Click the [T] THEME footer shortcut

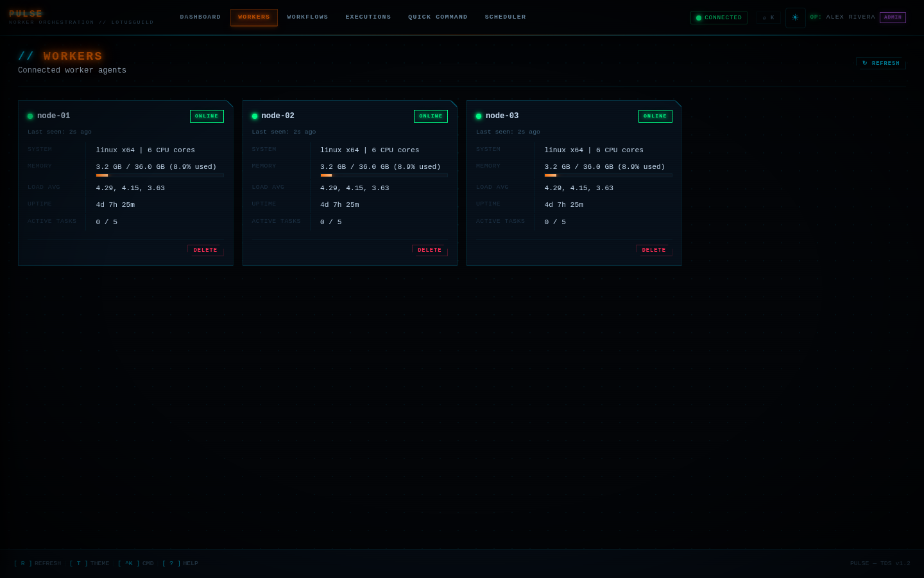coord(89,564)
